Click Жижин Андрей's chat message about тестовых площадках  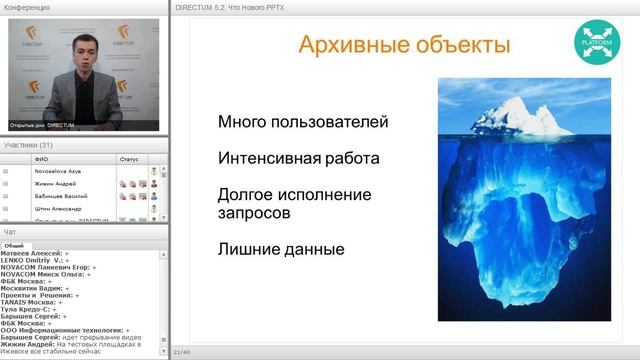coord(71,348)
